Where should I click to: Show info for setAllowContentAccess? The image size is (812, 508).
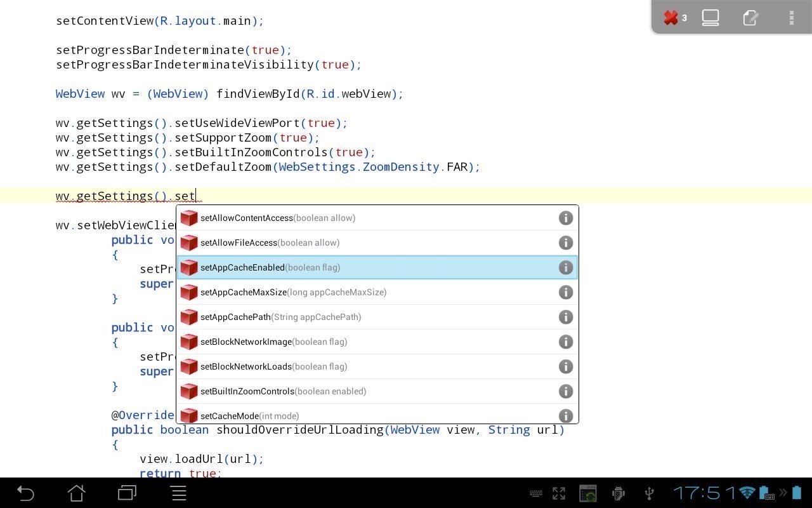coord(565,218)
